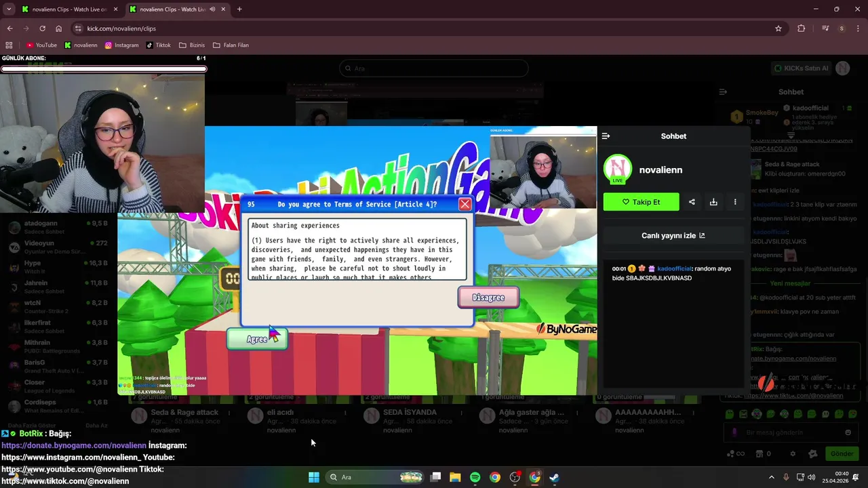Expand options for Seda & Rage attack clip
868x488 pixels.
coord(229,412)
